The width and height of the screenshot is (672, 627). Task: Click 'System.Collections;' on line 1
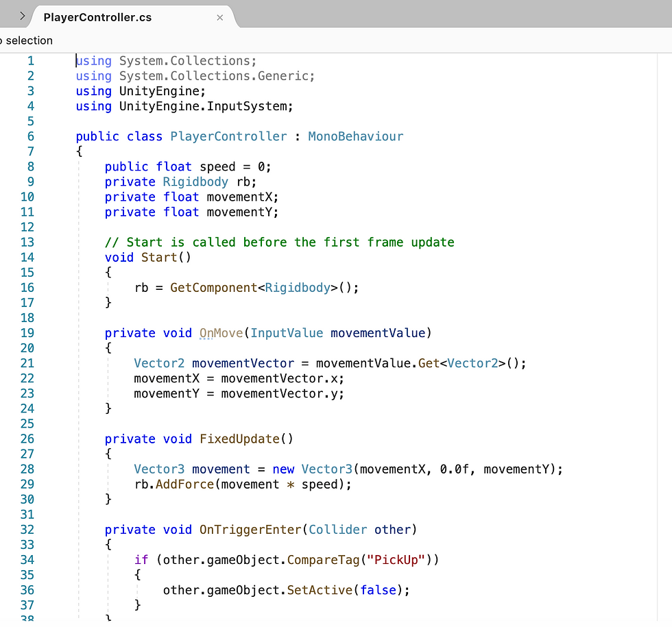point(188,61)
